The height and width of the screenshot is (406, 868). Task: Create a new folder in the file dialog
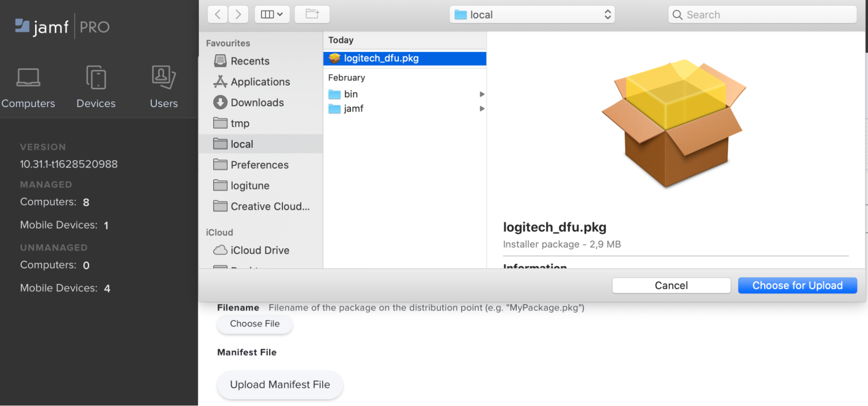312,14
